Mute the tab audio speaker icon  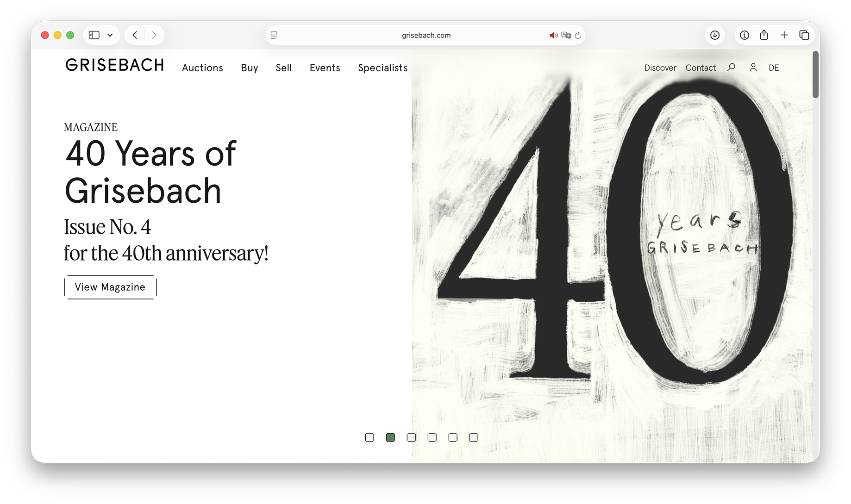pos(553,36)
